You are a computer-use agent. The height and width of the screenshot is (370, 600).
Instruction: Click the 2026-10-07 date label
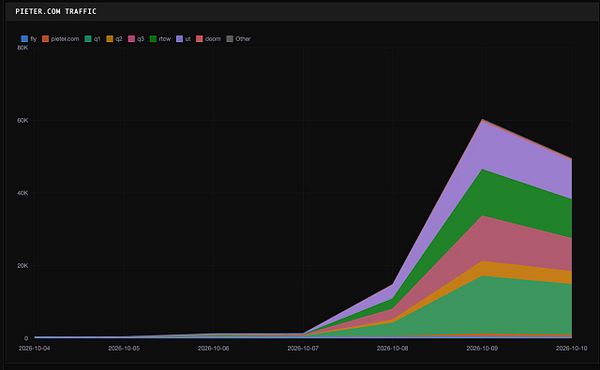click(x=303, y=348)
